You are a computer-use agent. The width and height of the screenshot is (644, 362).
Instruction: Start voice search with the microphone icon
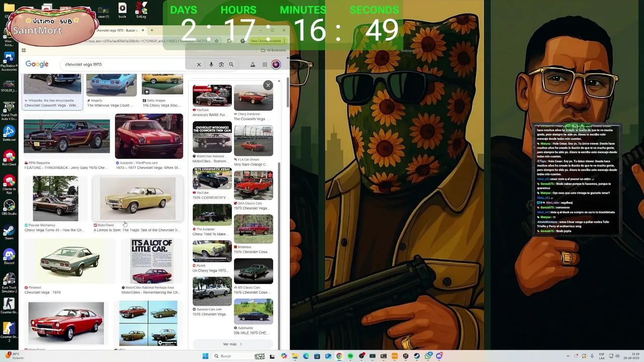point(211,64)
